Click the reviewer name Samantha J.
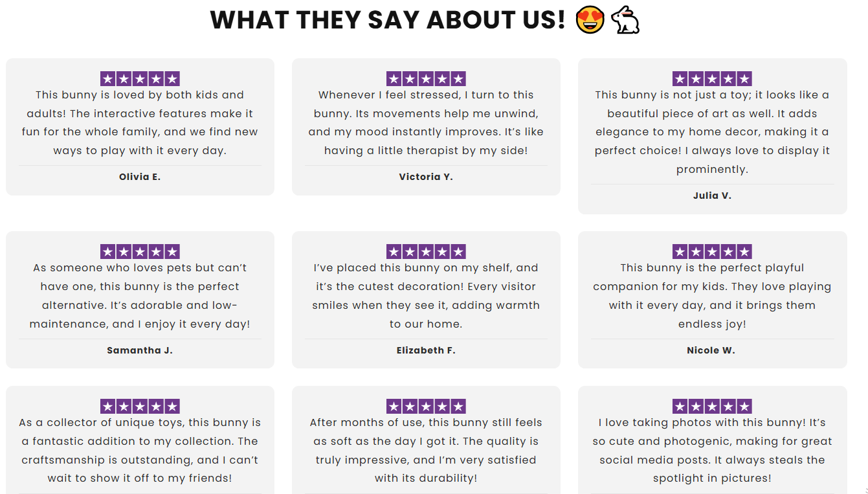Viewport: 868px width, 494px height. (140, 350)
